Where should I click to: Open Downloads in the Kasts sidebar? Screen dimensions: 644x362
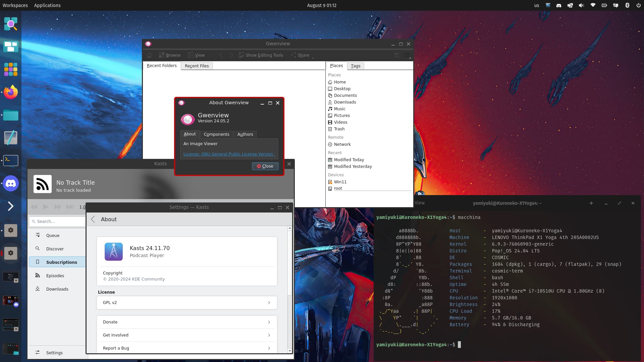coord(57,289)
